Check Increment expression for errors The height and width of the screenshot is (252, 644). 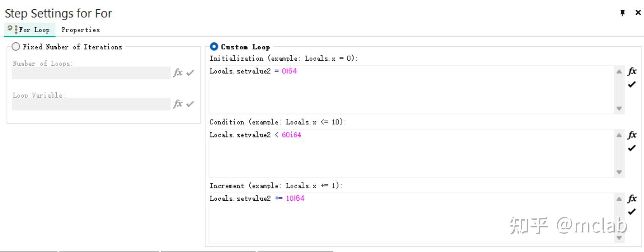click(632, 211)
